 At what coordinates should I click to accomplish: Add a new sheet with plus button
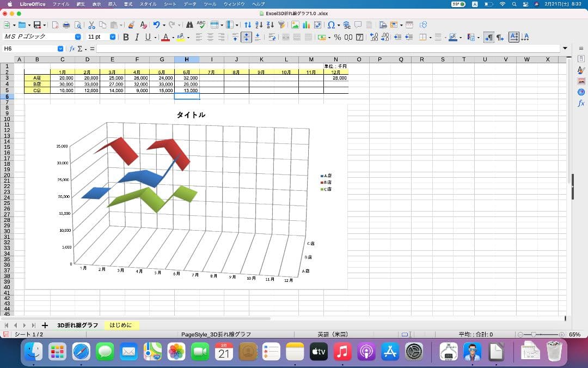coord(45,325)
